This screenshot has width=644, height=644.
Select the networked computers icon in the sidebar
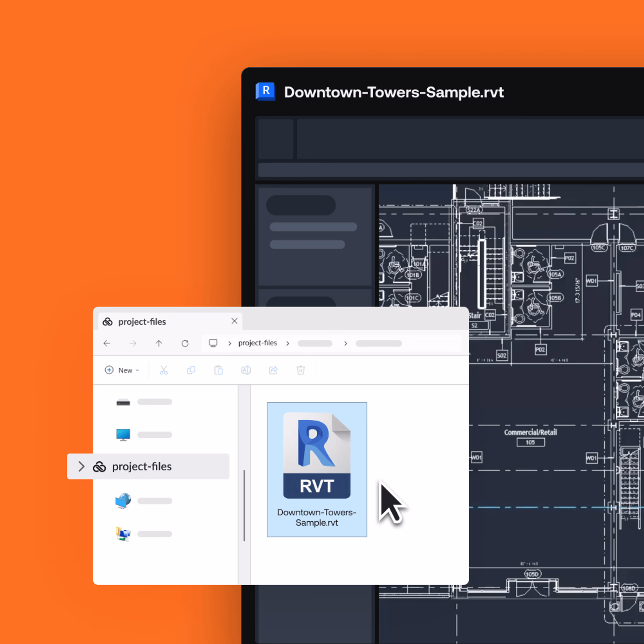(123, 534)
